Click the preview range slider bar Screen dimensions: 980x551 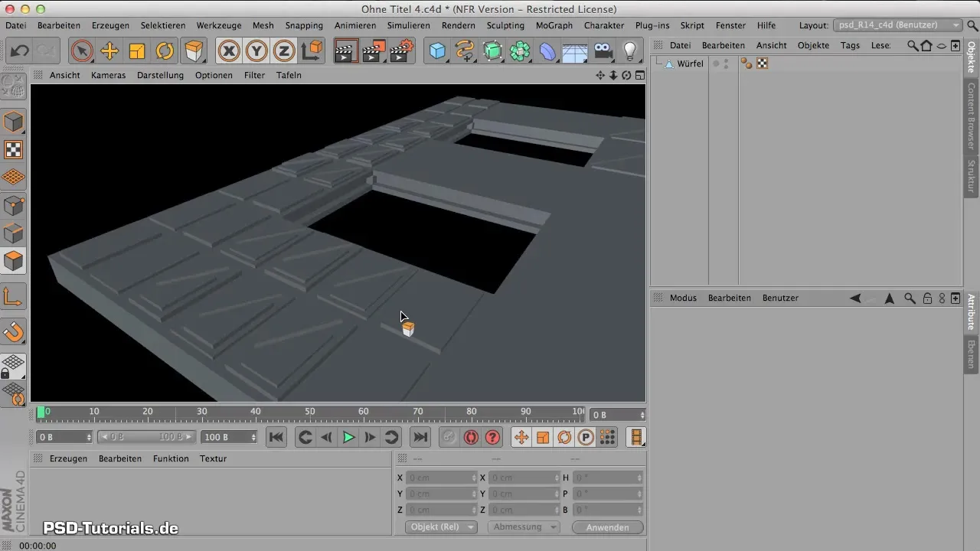coord(145,437)
